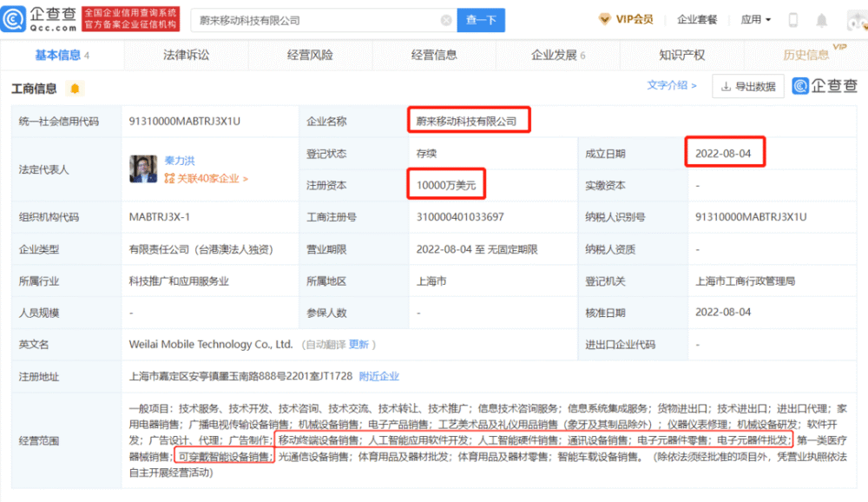Click registration number 310000401033697
868x502 pixels.
(460, 217)
